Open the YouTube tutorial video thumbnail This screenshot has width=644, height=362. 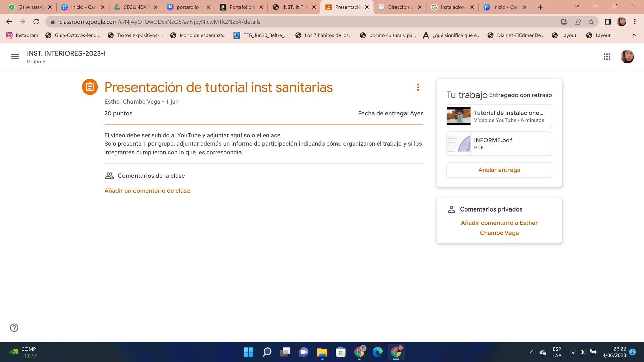pos(459,116)
